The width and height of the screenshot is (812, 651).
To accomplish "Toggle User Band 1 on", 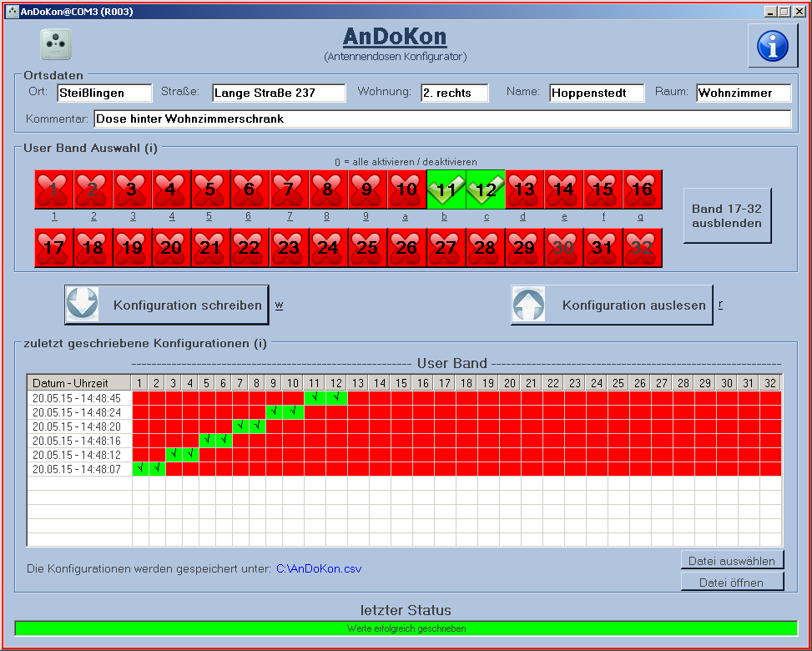I will click(x=53, y=189).
